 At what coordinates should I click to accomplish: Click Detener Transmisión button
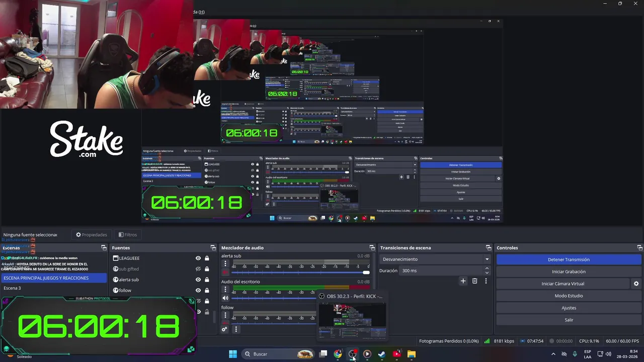569,259
